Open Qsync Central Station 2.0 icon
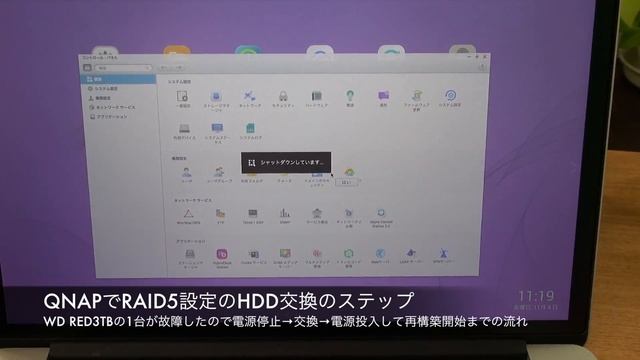The height and width of the screenshot is (360, 640). pyautogui.click(x=381, y=213)
